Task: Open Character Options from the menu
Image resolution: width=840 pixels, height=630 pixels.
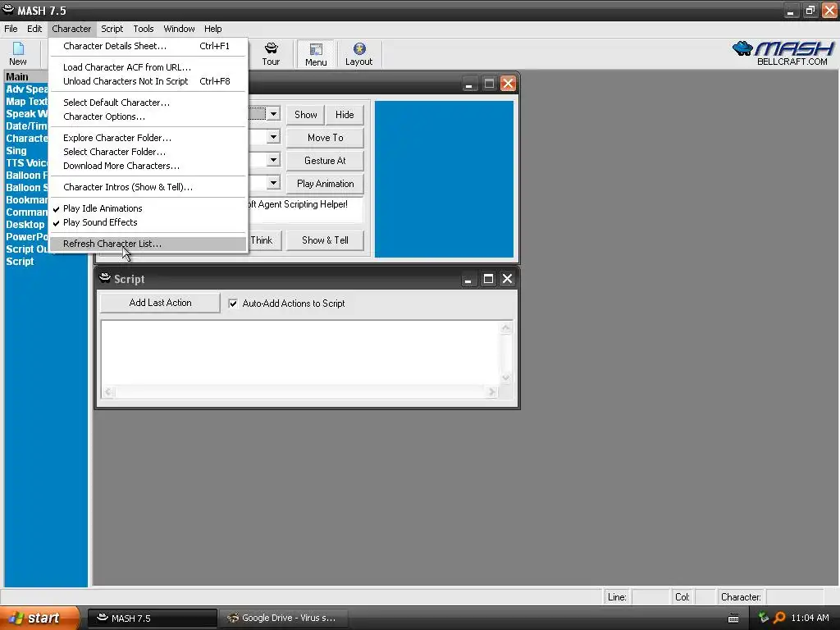Action: pyautogui.click(x=148, y=116)
